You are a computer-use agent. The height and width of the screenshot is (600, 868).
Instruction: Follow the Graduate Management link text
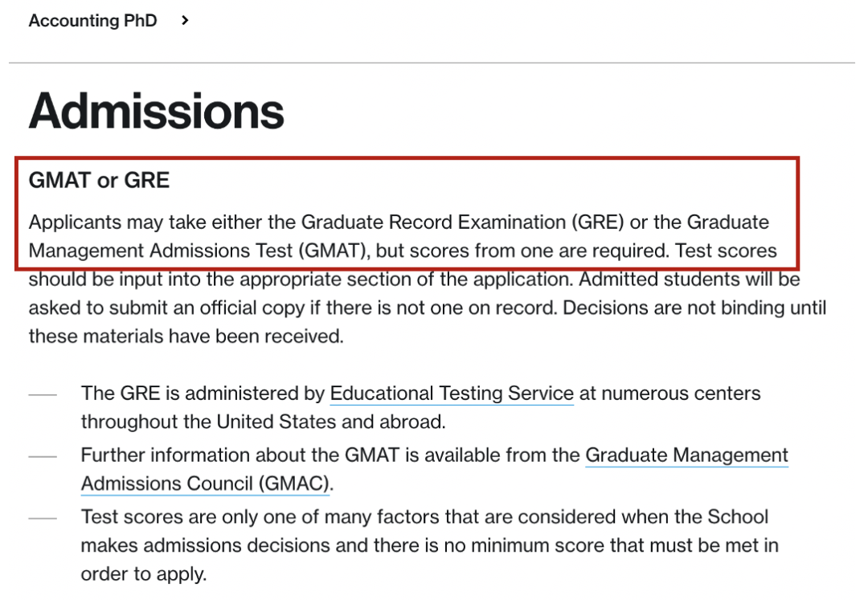click(686, 455)
